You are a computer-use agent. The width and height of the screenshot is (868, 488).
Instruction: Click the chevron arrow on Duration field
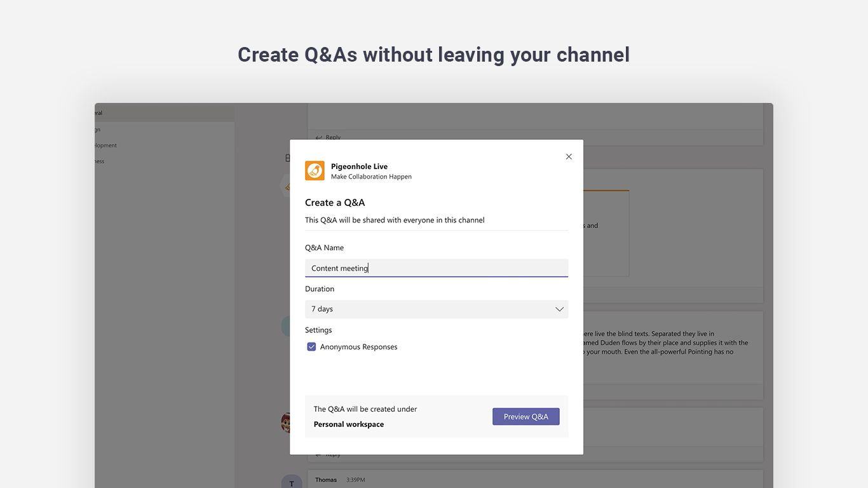559,309
